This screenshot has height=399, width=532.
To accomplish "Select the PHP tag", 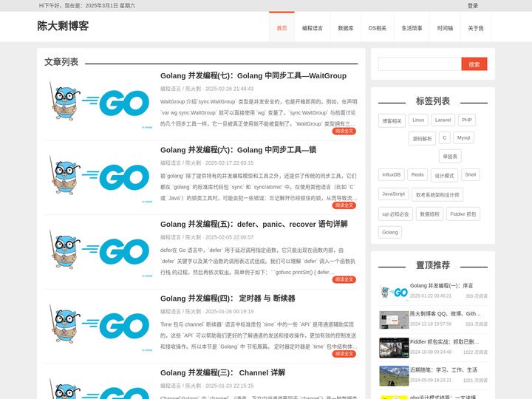I will pos(467,120).
